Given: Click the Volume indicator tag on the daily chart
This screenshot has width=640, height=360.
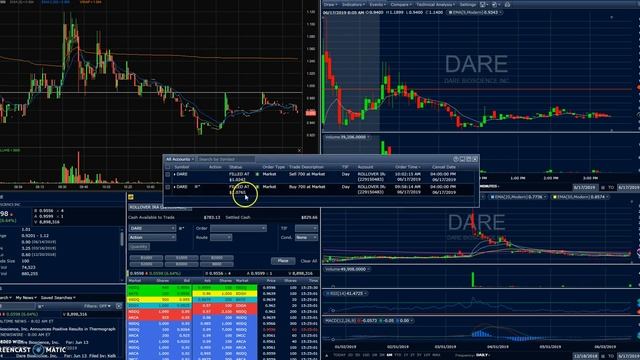Looking at the screenshot, I should pyautogui.click(x=347, y=269).
